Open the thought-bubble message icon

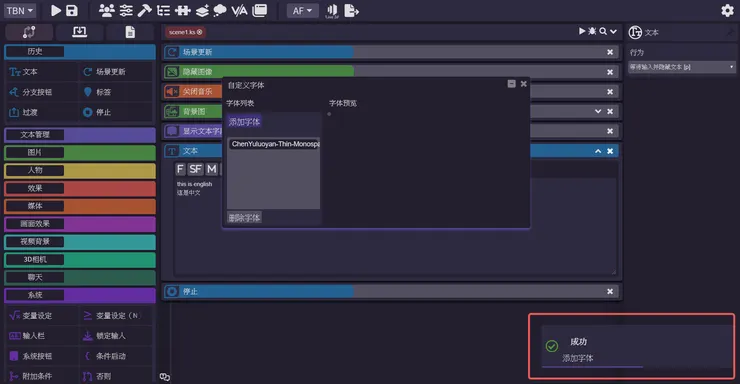pyautogui.click(x=220, y=10)
